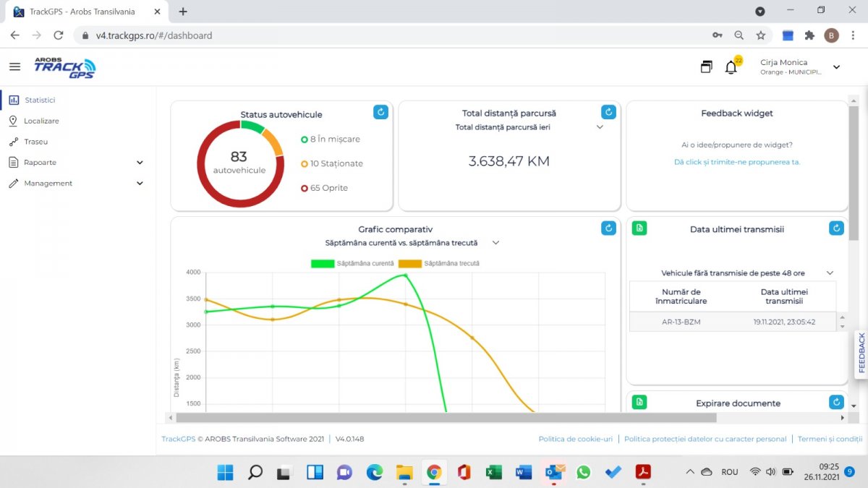This screenshot has height=488, width=868.
Task: Click the widget proposal link
Action: click(x=736, y=162)
